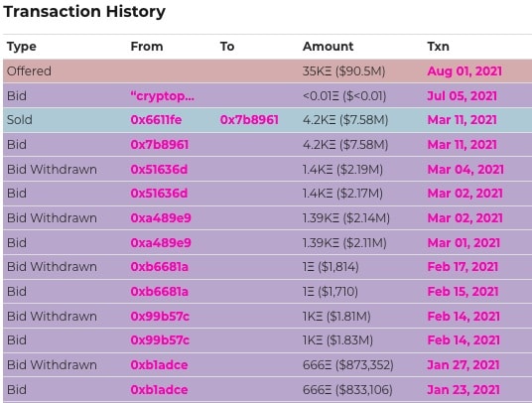Open 0x7b8961 in the 4.2KΞ Bid row
Image resolution: width=532 pixels, height=403 pixels.
(160, 145)
